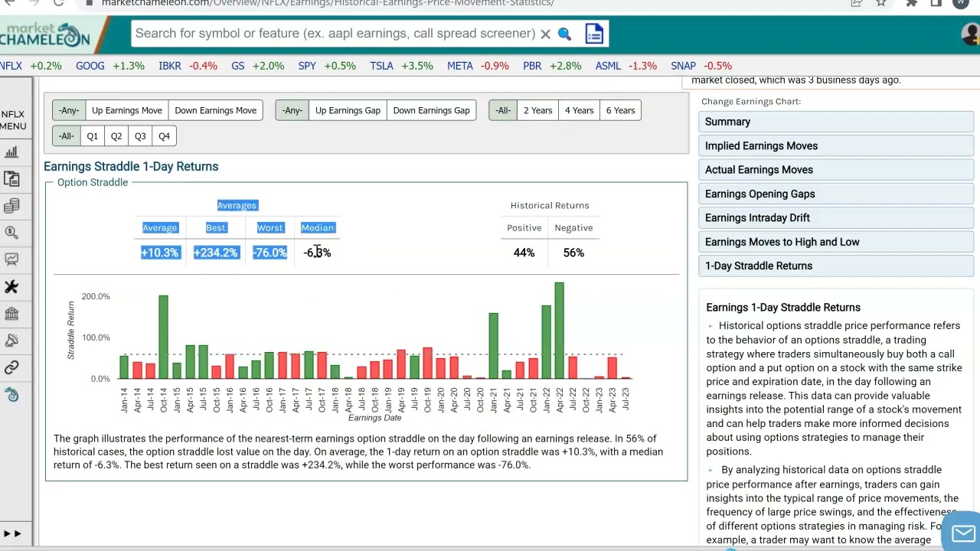
Task: Click the Negative 56% value
Action: [x=573, y=253]
